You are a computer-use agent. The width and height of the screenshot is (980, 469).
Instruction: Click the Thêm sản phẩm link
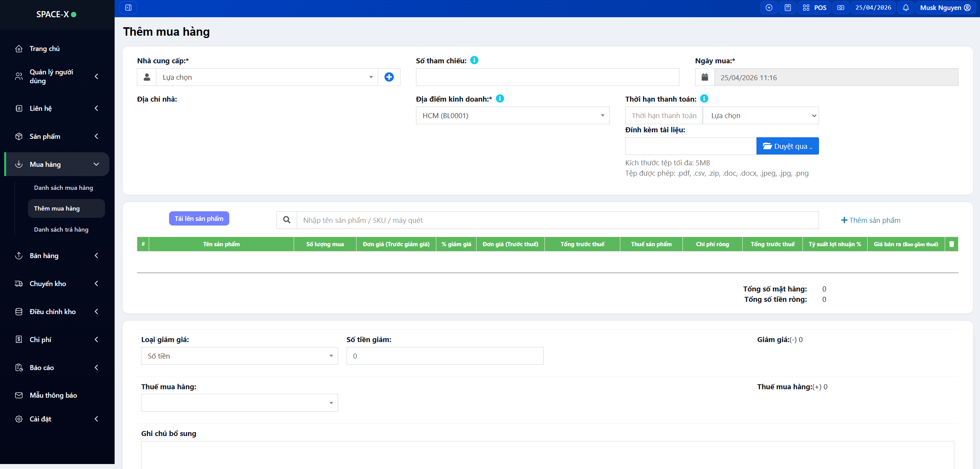(870, 220)
